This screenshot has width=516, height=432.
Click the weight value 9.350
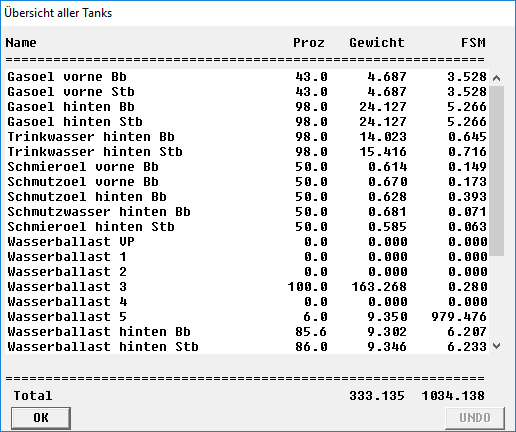pos(387,317)
